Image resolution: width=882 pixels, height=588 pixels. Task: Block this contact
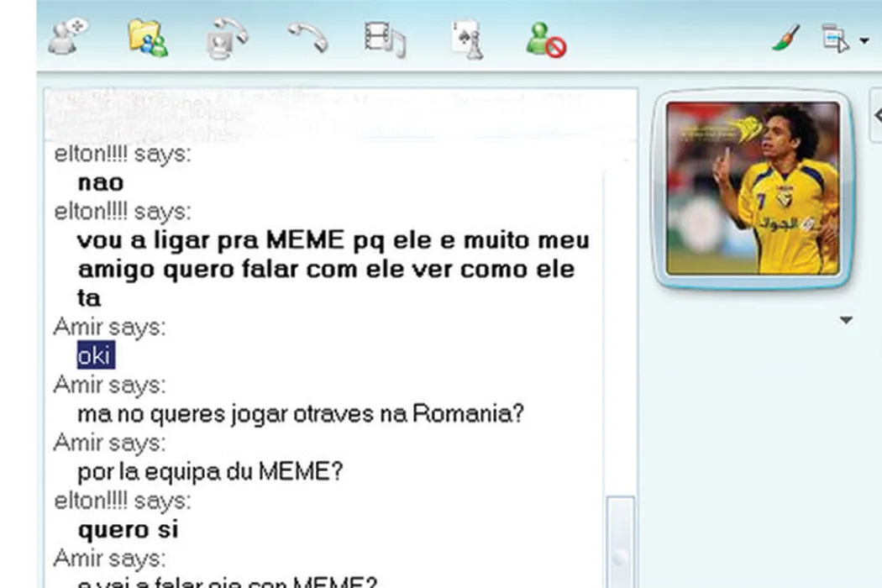pyautogui.click(x=545, y=39)
